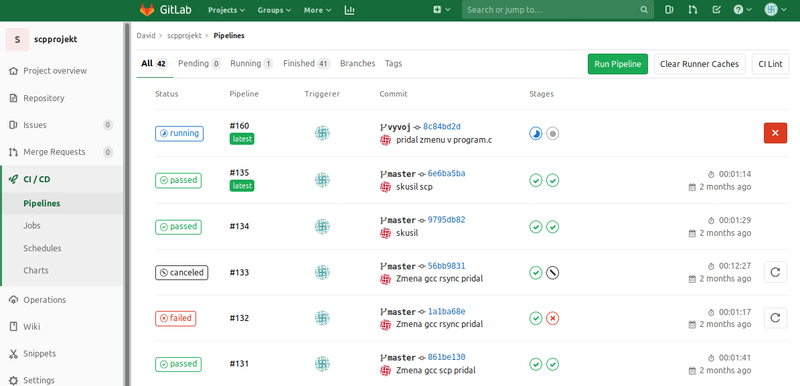Open pipeline #134 link
Image resolution: width=800 pixels, height=386 pixels.
pyautogui.click(x=239, y=226)
